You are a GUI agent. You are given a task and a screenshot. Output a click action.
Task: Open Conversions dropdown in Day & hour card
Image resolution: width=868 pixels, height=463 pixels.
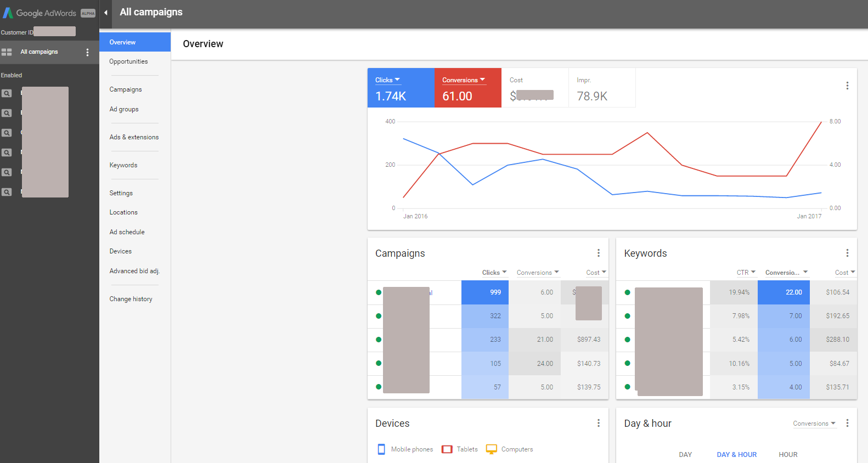tap(814, 424)
